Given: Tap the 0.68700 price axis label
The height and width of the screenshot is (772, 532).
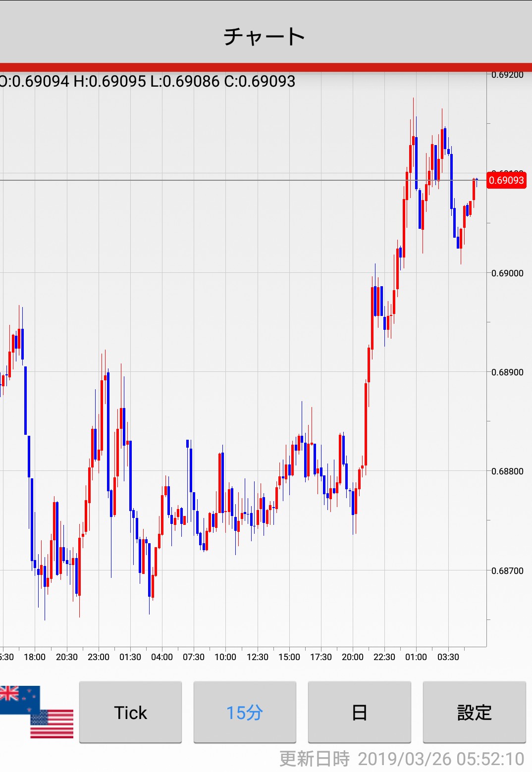Looking at the screenshot, I should pyautogui.click(x=507, y=571).
